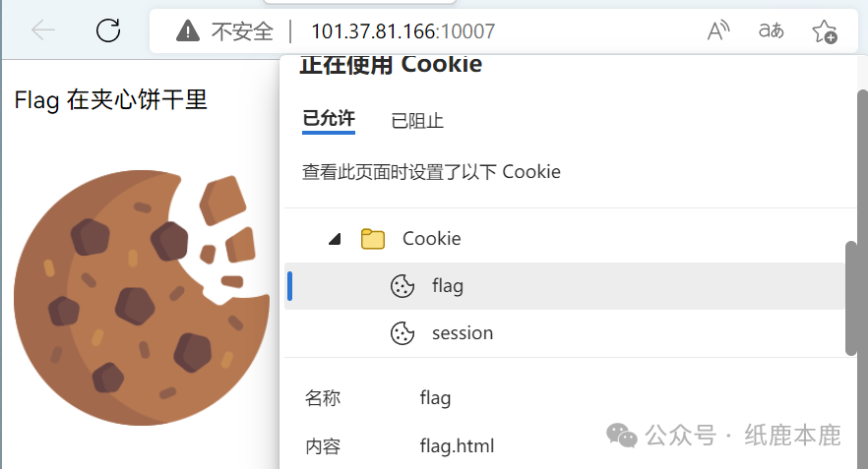Click the bitten cookie image
This screenshot has height=469, width=868.
click(x=142, y=298)
